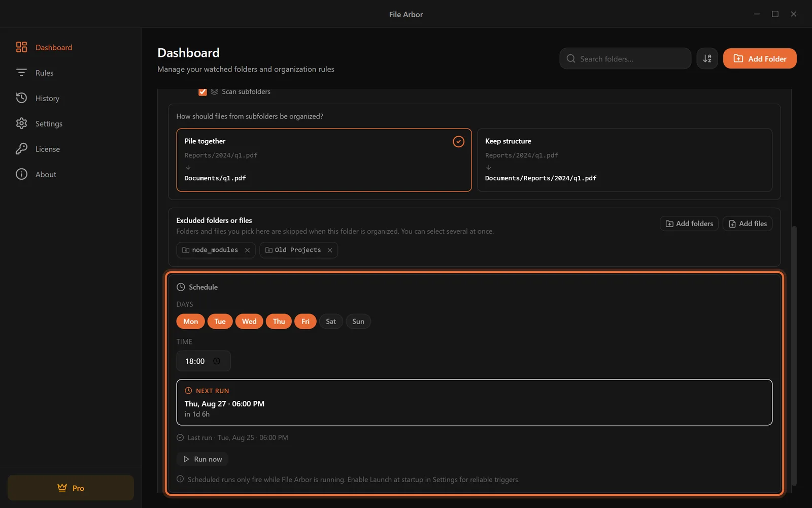Toggle Tue day off
The height and width of the screenshot is (508, 812).
tap(220, 321)
